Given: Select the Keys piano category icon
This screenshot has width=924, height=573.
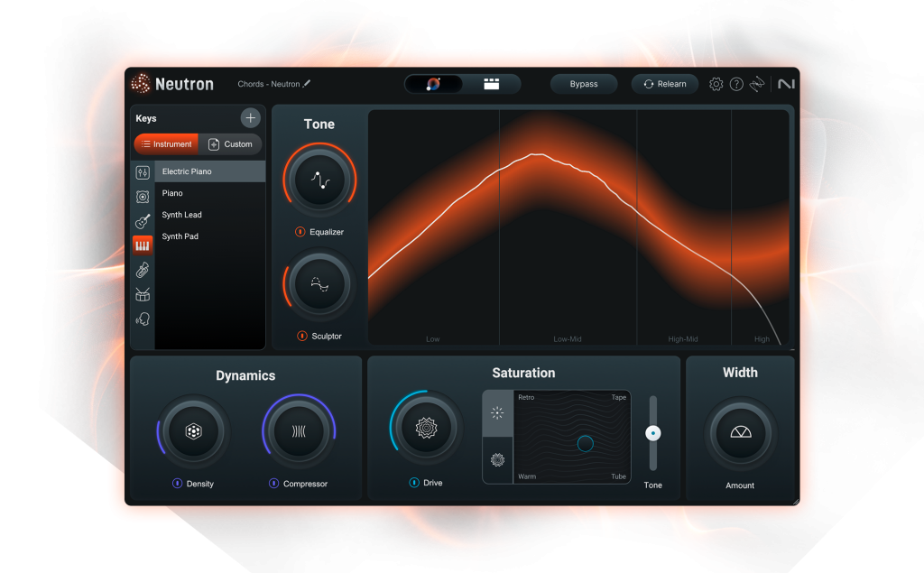Looking at the screenshot, I should (x=143, y=245).
